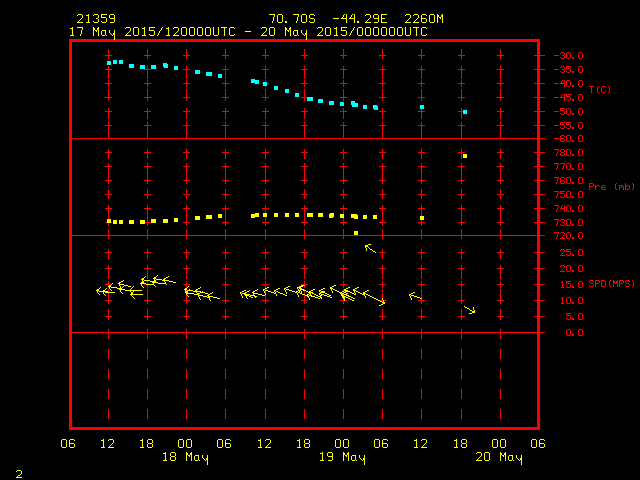Click the "-60.0" temperature tick value
Viewport: 640px width, 480px height.
569,139
